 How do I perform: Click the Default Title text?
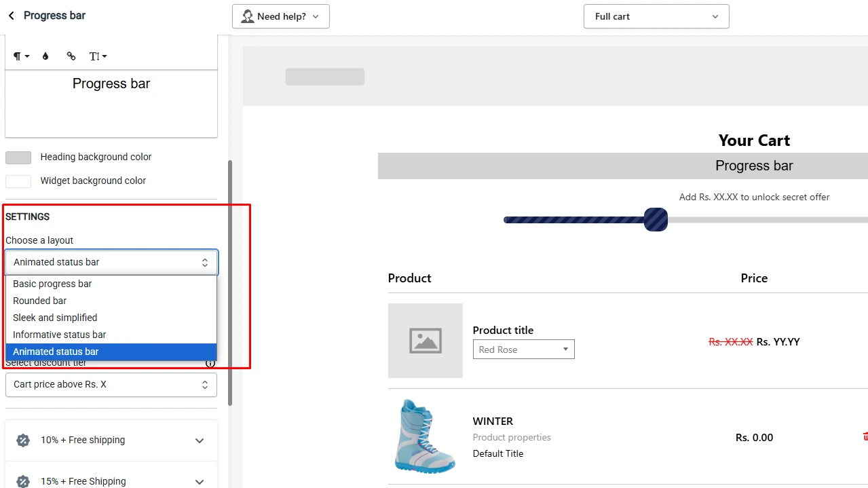pos(498,453)
